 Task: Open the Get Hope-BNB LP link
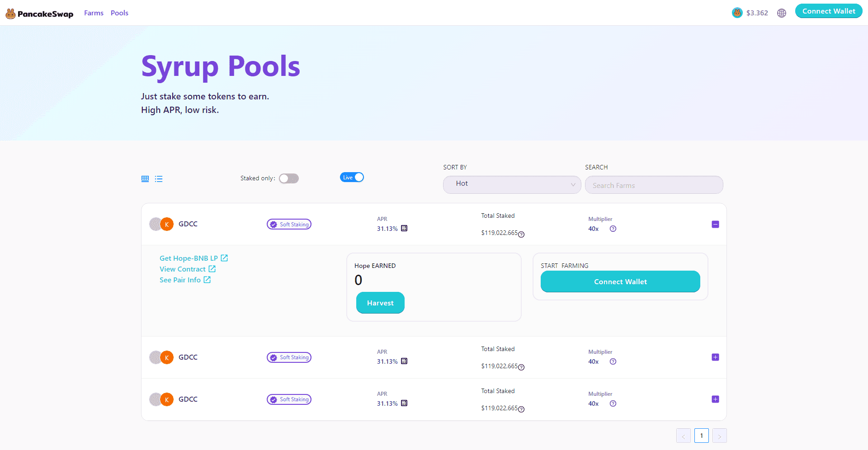[x=193, y=258]
